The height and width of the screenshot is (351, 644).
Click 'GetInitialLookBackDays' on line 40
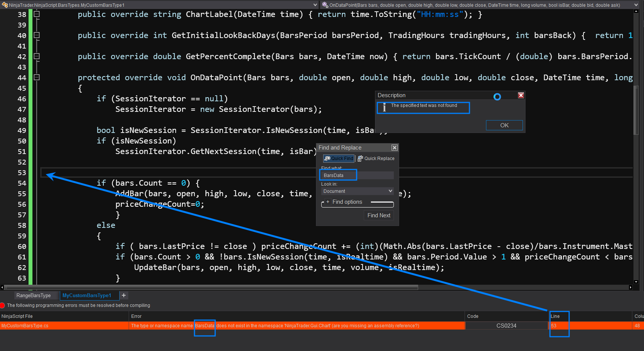coord(224,35)
